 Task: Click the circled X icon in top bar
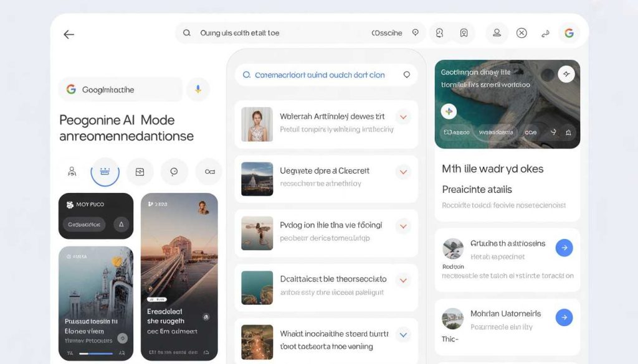(x=521, y=32)
